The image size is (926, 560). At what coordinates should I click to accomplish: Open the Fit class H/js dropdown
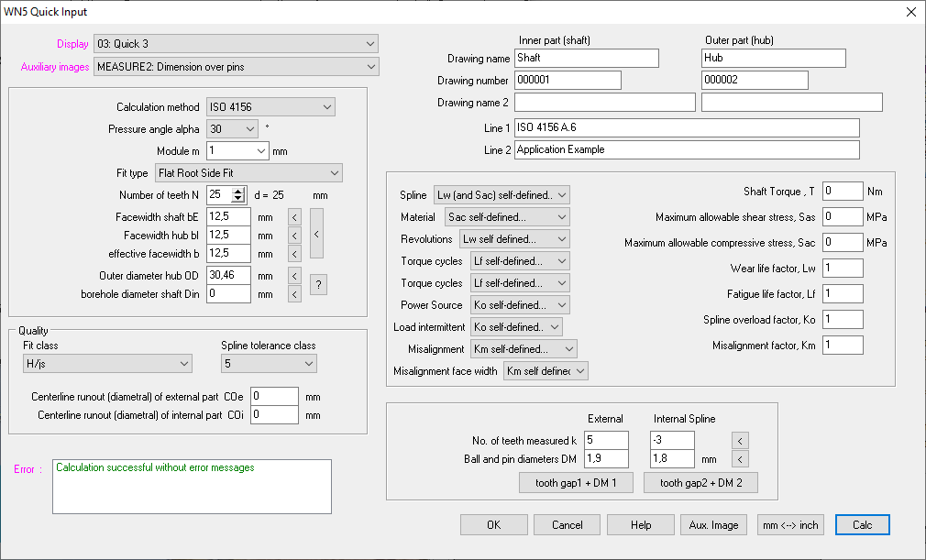(x=106, y=364)
